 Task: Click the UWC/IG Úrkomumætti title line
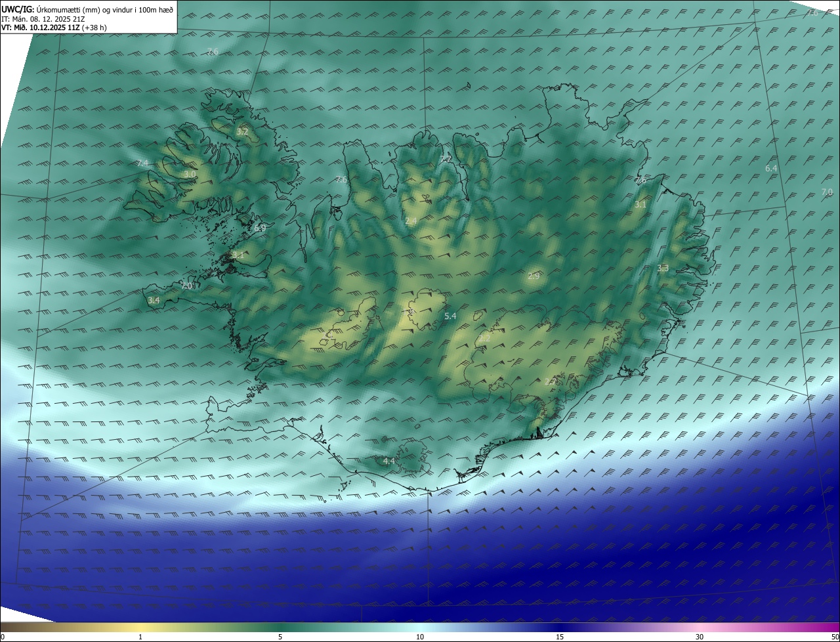click(x=87, y=9)
